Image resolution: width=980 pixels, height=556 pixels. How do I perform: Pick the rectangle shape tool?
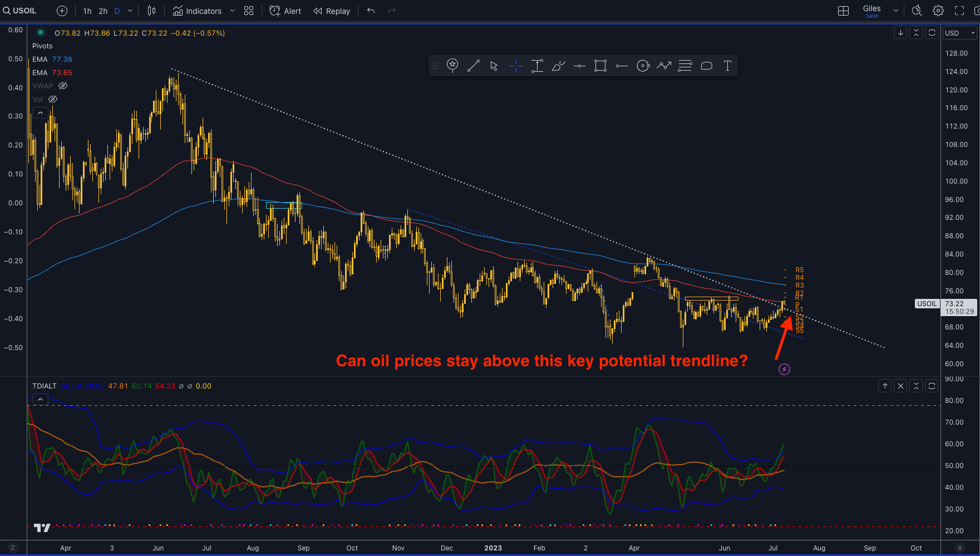(x=600, y=66)
